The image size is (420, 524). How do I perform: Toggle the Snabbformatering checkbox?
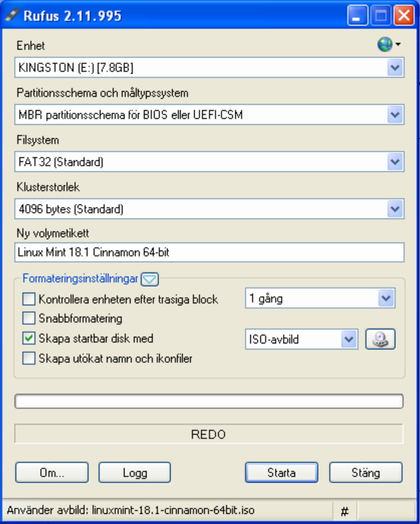[x=29, y=318]
